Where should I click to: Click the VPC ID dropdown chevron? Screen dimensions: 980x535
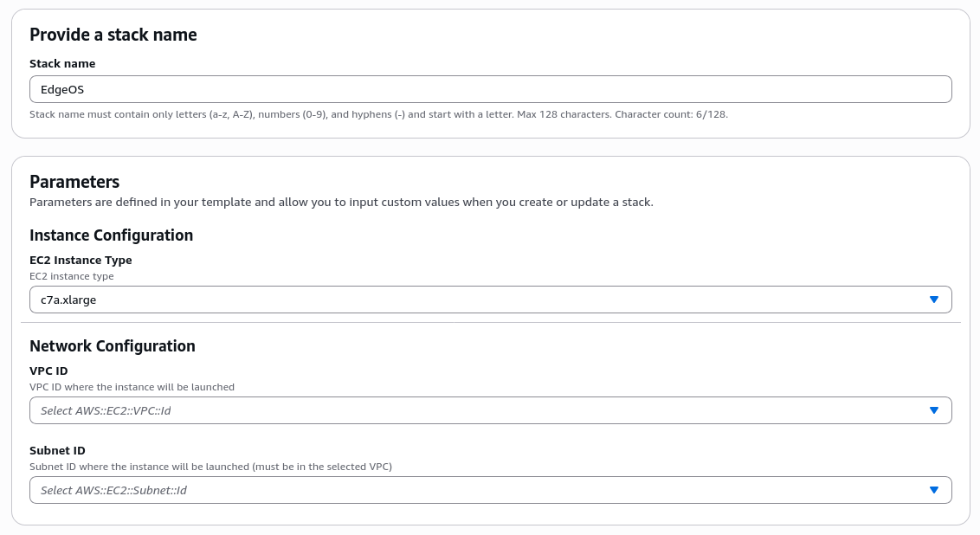[934, 410]
